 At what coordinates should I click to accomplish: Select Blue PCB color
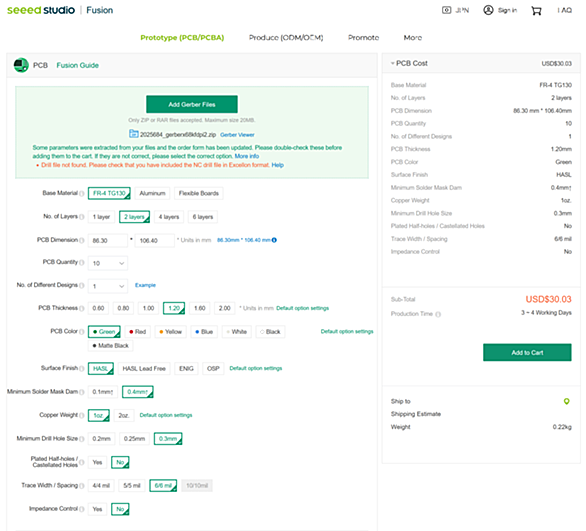coord(204,332)
